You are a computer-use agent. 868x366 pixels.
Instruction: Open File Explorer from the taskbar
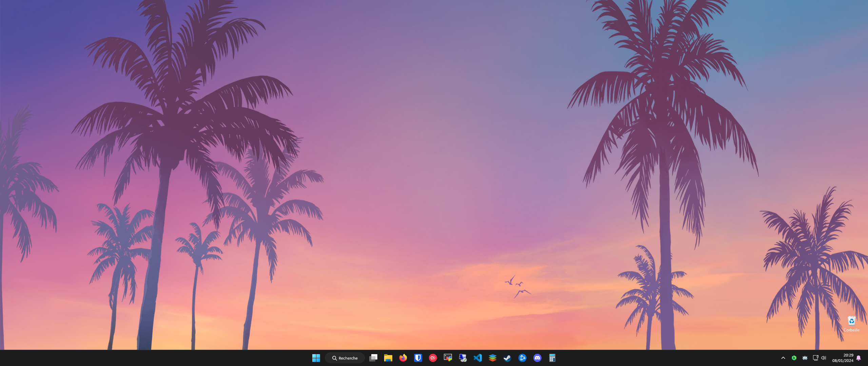point(388,358)
